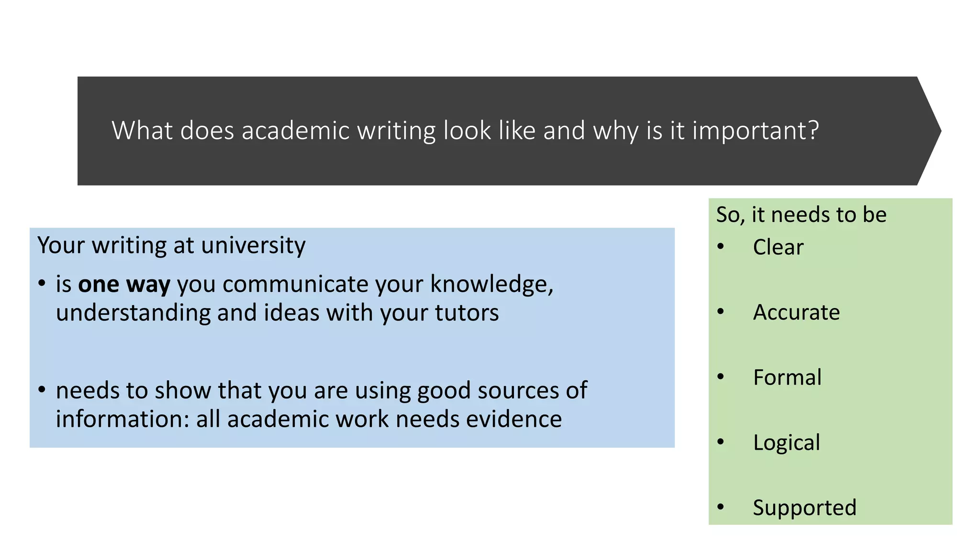
Task: Click the "Supported" list item
Action: tap(804, 507)
